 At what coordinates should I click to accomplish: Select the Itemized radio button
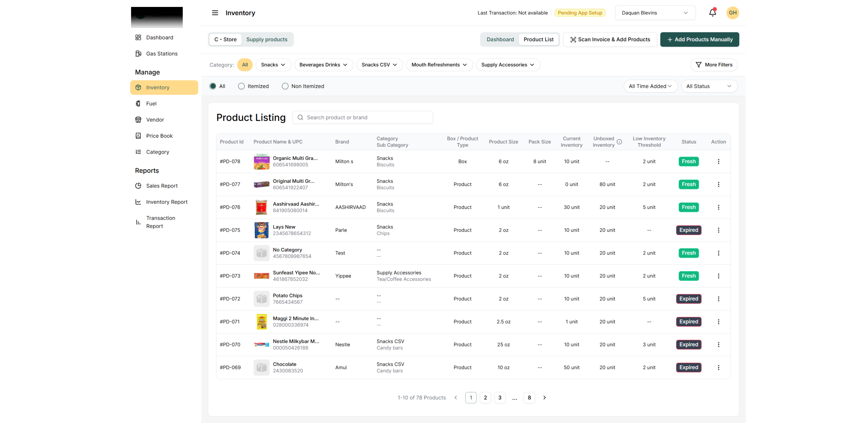tap(241, 86)
